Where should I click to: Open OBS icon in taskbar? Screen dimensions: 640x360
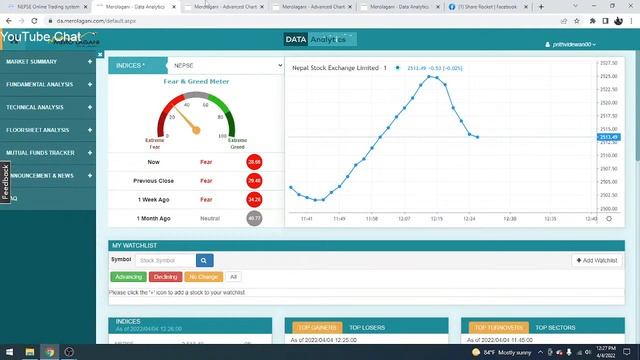pyautogui.click(x=69, y=352)
